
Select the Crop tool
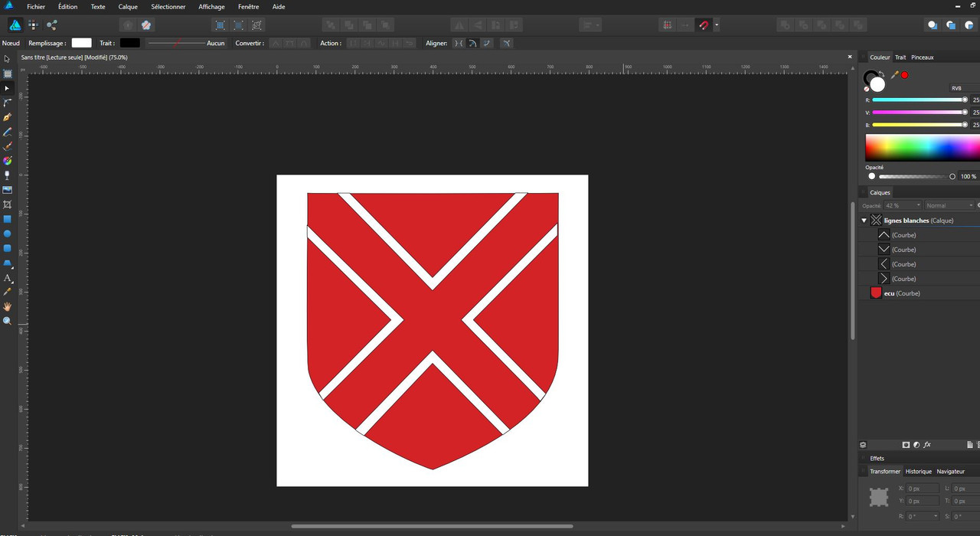[7, 204]
